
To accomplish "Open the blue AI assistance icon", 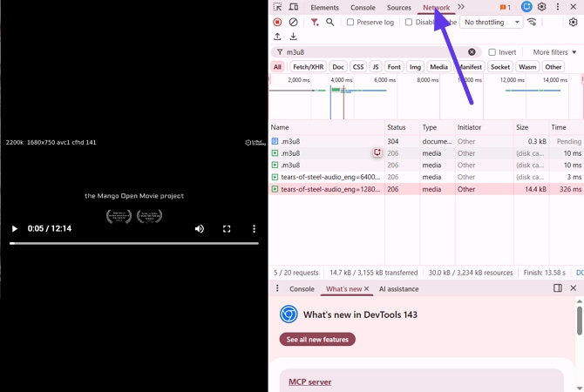I will pos(526,7).
